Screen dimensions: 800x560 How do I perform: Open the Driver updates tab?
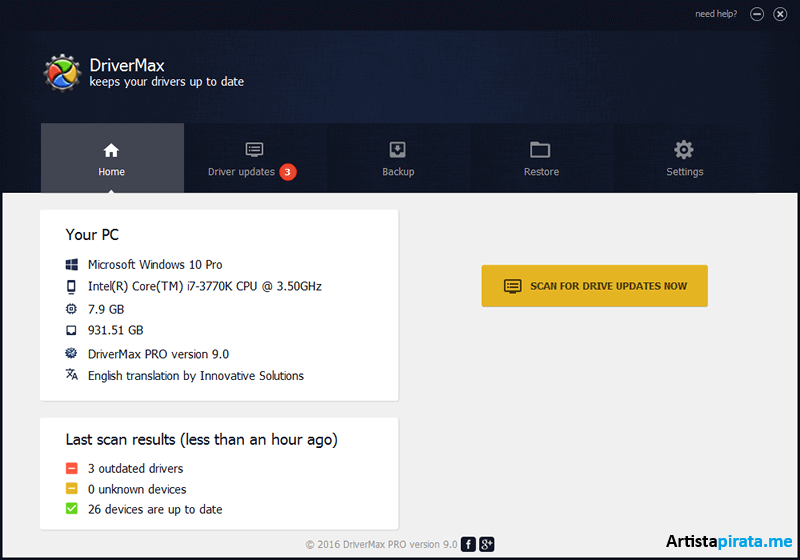pos(254,158)
